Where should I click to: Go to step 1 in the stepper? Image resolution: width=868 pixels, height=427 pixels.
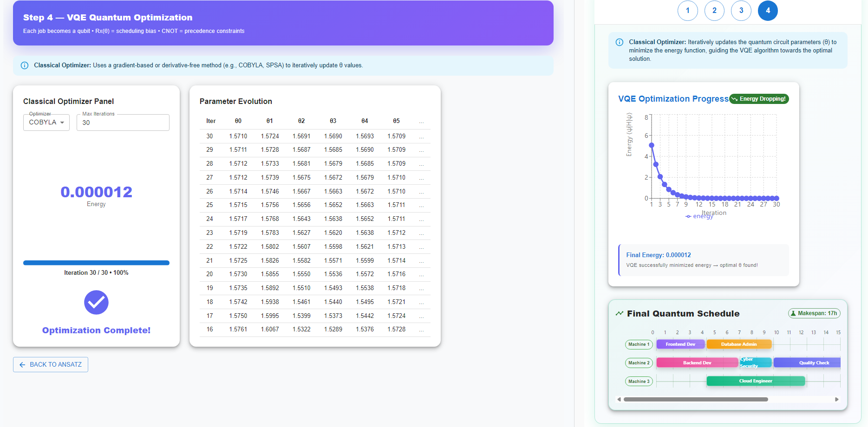pyautogui.click(x=687, y=11)
